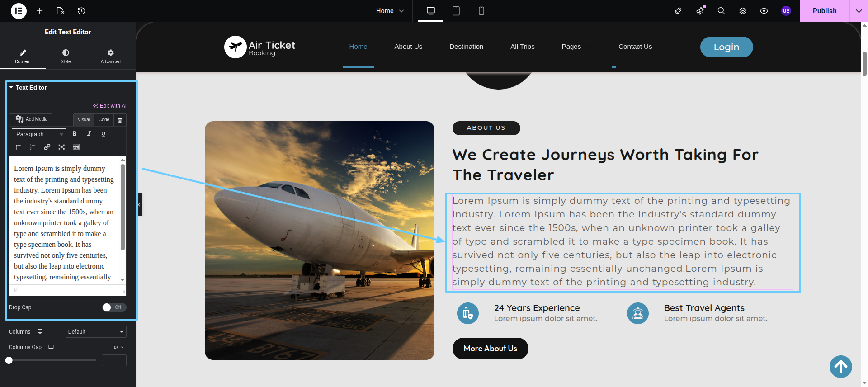Toggle the editor toolbar rows icon

click(x=76, y=147)
